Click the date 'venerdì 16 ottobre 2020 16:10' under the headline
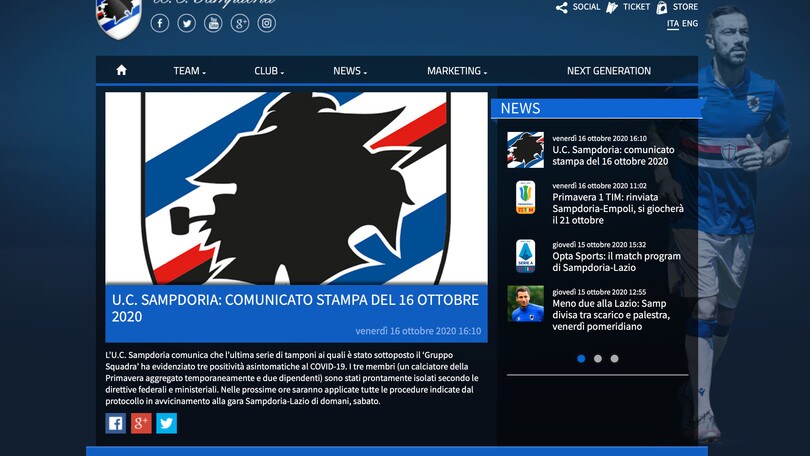Image resolution: width=810 pixels, height=456 pixels. click(x=418, y=331)
